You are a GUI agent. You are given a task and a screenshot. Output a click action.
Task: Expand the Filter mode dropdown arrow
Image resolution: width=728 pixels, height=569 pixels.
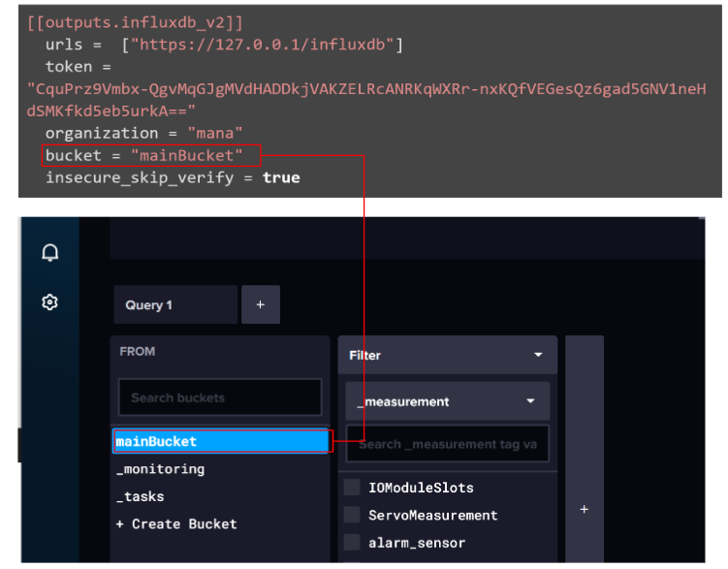click(x=538, y=355)
